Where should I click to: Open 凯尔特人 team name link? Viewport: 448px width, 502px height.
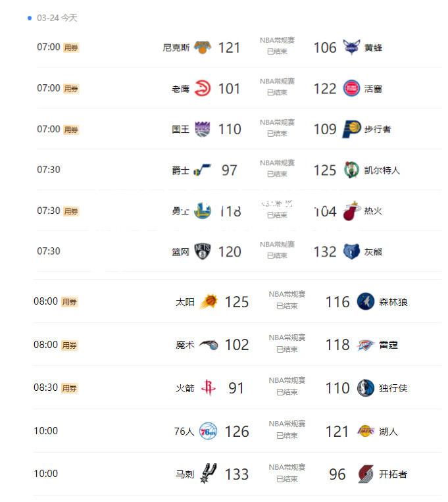382,170
